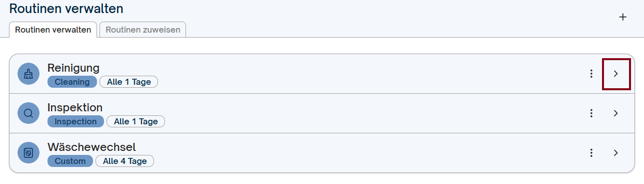The width and height of the screenshot is (644, 184).
Task: Open the three-dot menu for Wäschewechsel
Action: [x=591, y=153]
